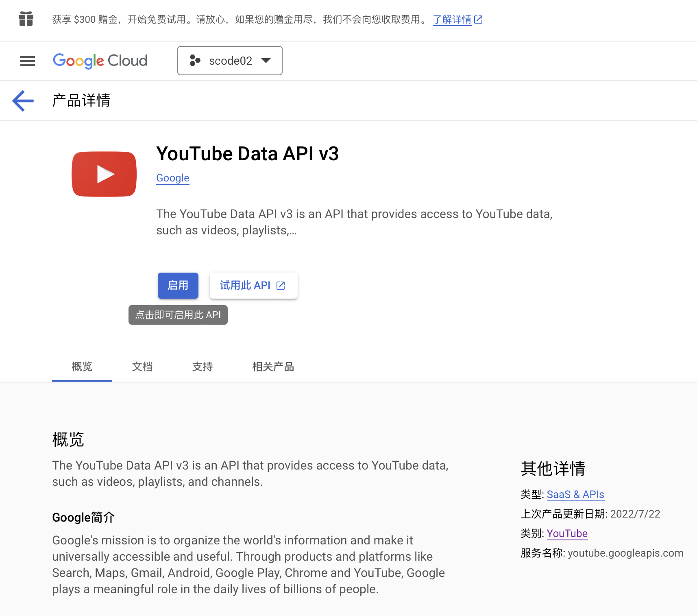Click the gift icon in the promo banner

tap(26, 19)
